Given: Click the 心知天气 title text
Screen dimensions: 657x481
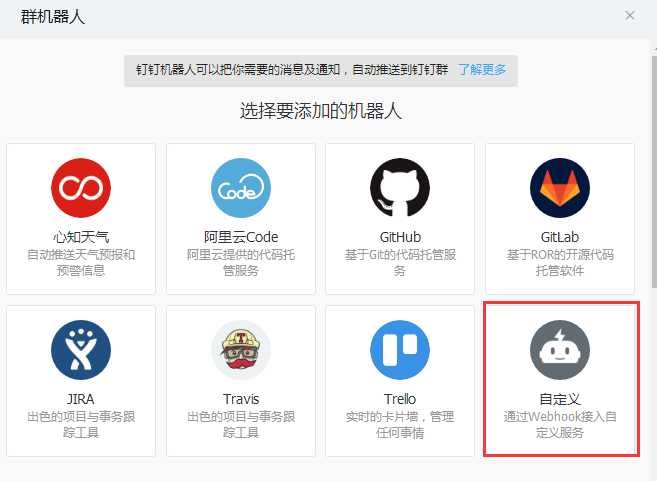Looking at the screenshot, I should [81, 237].
